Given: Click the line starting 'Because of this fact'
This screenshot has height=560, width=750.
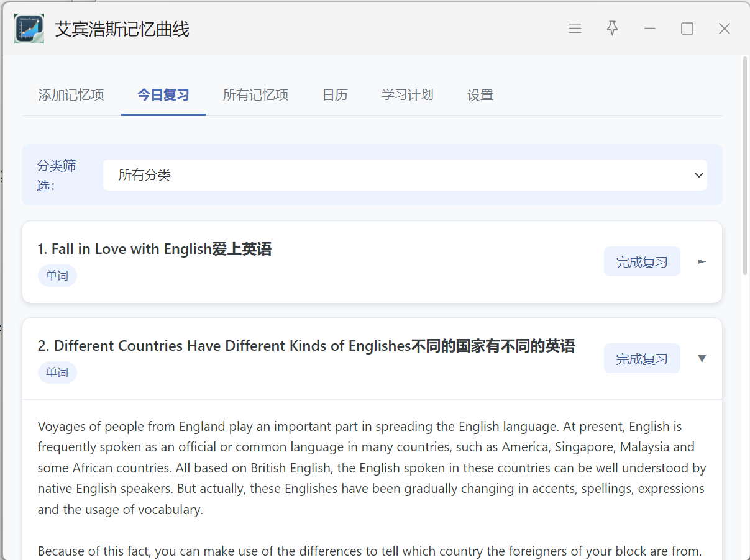Looking at the screenshot, I should 370,551.
